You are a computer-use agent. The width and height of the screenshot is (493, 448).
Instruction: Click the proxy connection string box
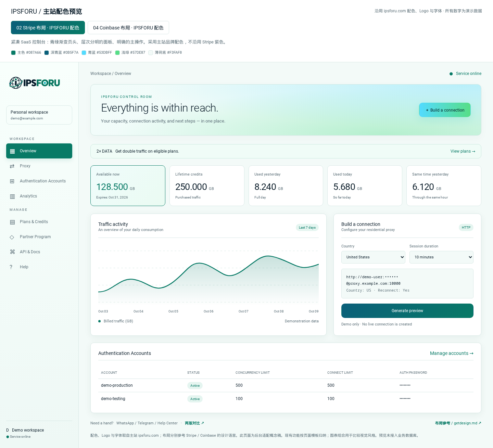[x=407, y=283]
